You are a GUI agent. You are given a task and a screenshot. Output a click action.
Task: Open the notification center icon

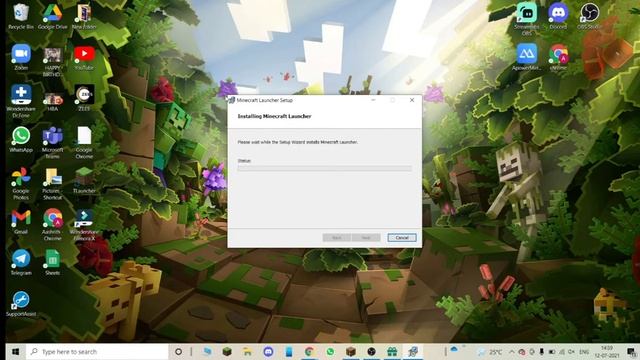click(631, 351)
